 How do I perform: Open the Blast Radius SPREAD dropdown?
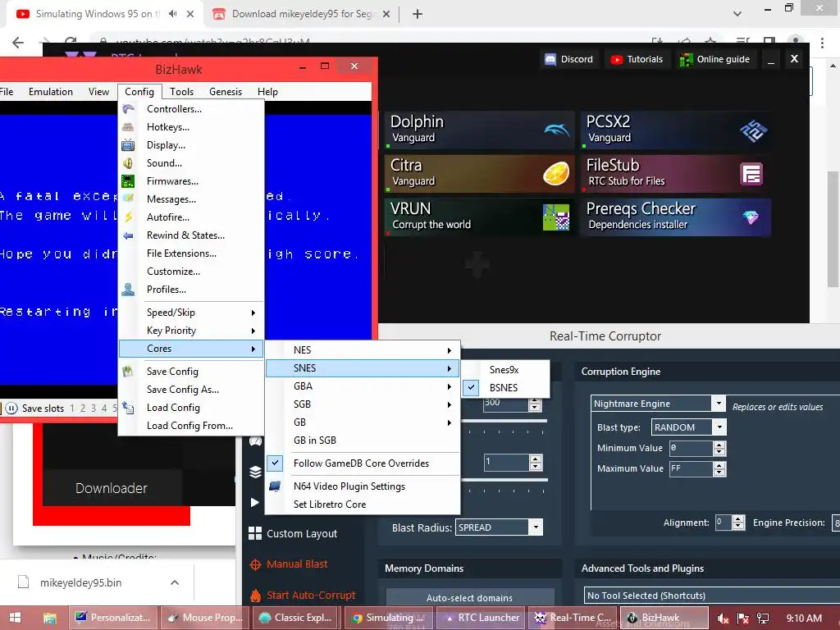535,527
